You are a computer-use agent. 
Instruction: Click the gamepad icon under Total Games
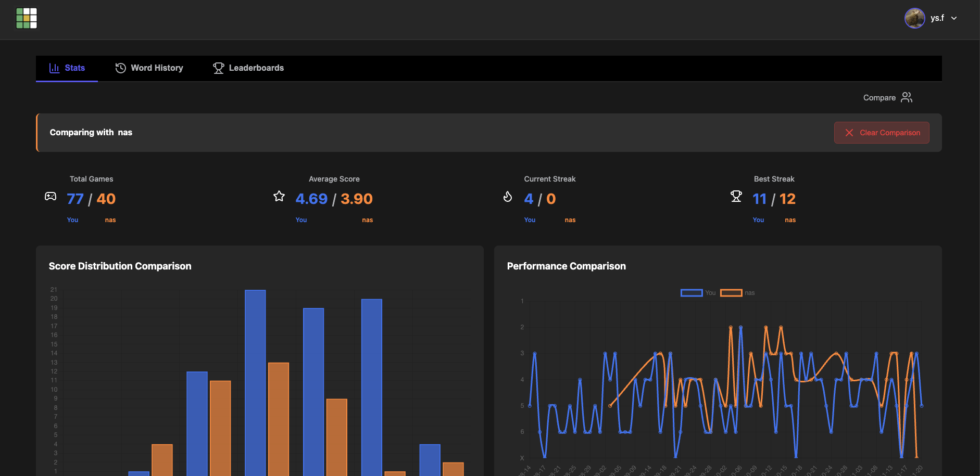(x=50, y=196)
